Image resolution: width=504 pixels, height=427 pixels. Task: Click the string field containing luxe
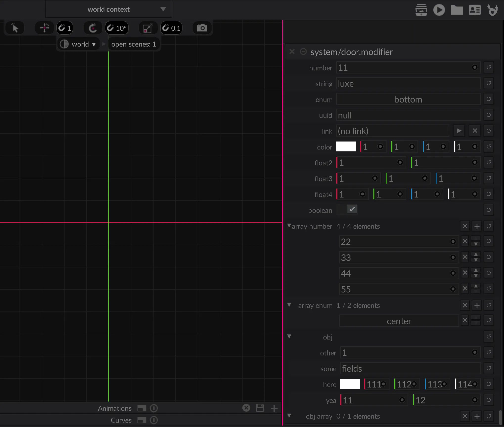point(408,84)
